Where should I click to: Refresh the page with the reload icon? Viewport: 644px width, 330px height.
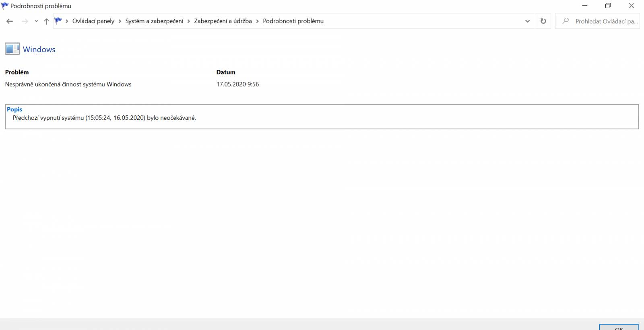click(543, 21)
